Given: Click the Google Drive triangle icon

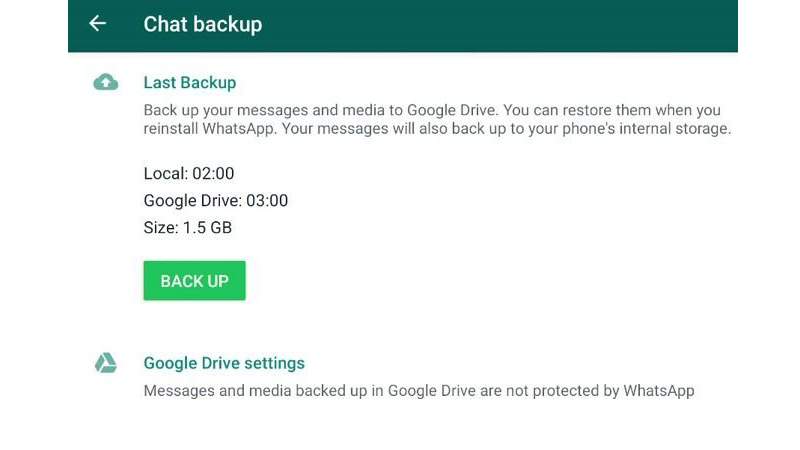Looking at the screenshot, I should pyautogui.click(x=105, y=363).
